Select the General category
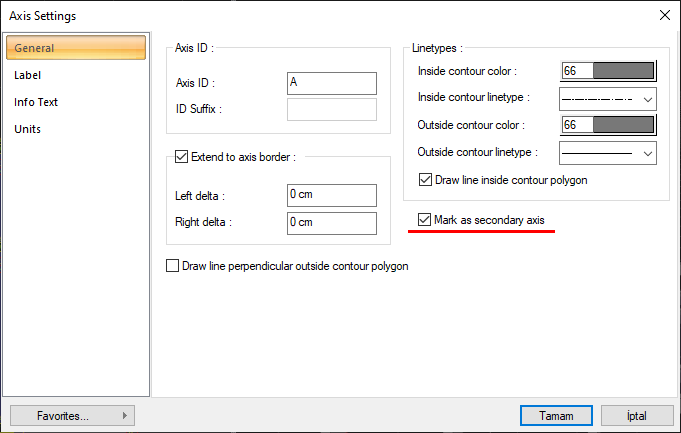Viewport: 681px width, 433px height. point(76,48)
